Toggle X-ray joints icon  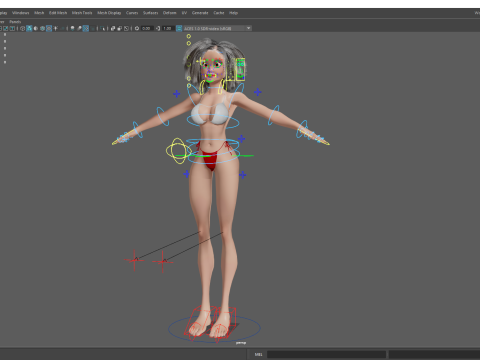[x=126, y=28]
